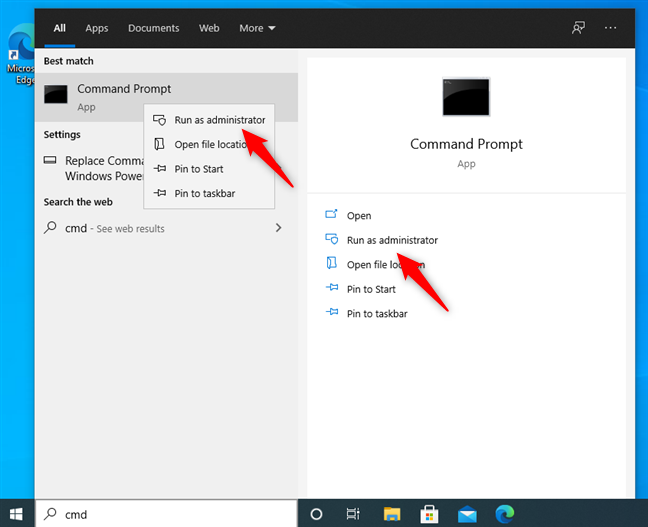Open the three-dots options menu
The height and width of the screenshot is (527, 648).
(x=610, y=28)
